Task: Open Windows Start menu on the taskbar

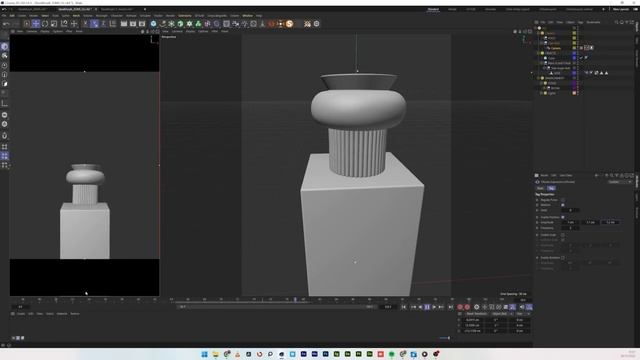Action: pos(204,354)
